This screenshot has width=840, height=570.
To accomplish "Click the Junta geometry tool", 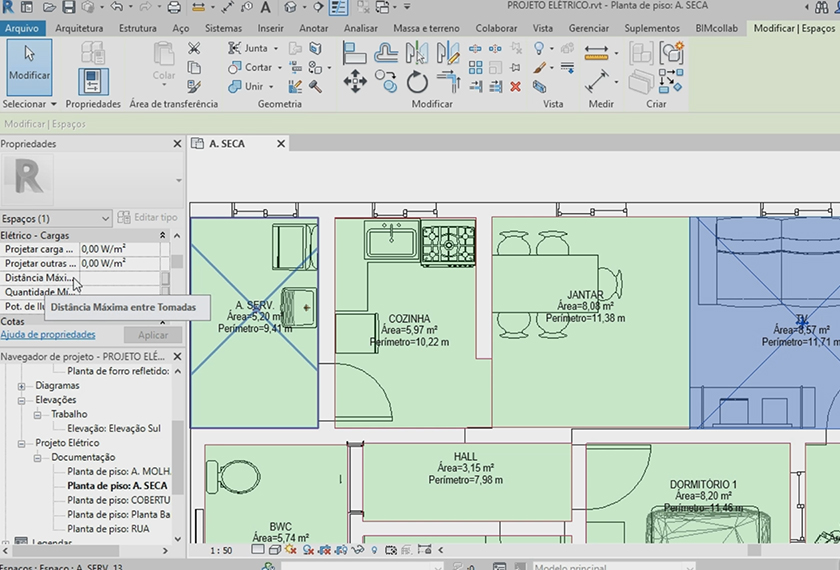I will [x=250, y=48].
